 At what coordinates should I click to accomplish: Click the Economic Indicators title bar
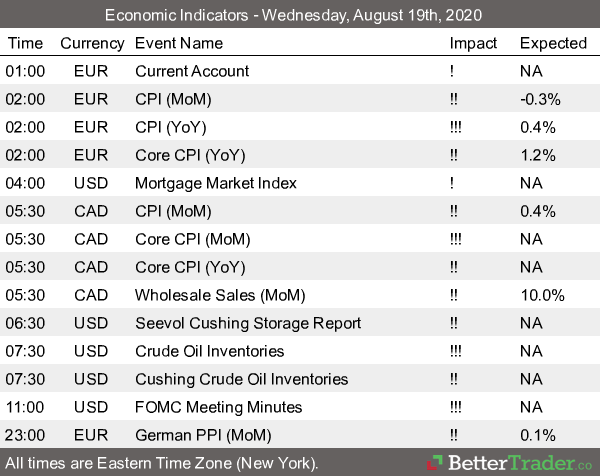pyautogui.click(x=300, y=15)
